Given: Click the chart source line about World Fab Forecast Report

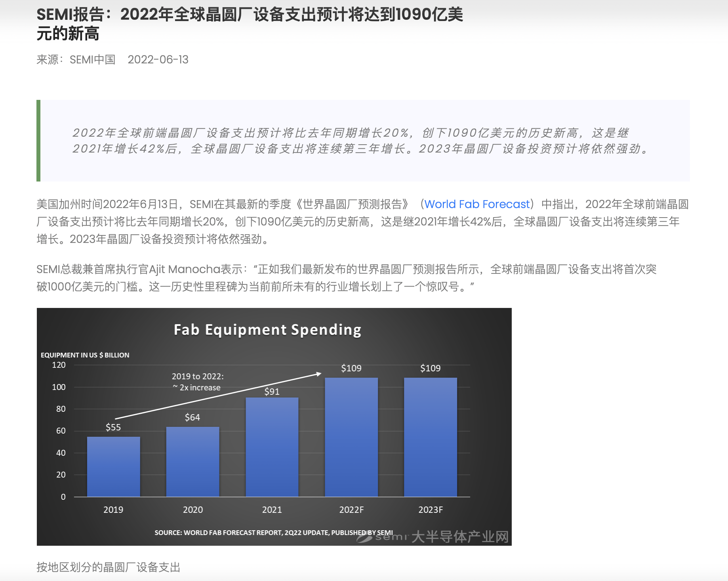Looking at the screenshot, I should coord(274,533).
